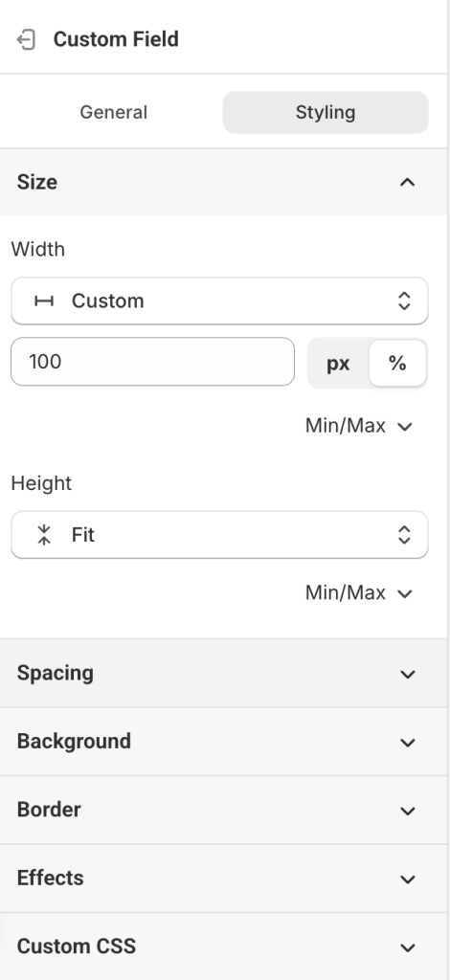Click the up-down stepper arrows on Width dropdown
The height and width of the screenshot is (980, 450).
coord(404,301)
